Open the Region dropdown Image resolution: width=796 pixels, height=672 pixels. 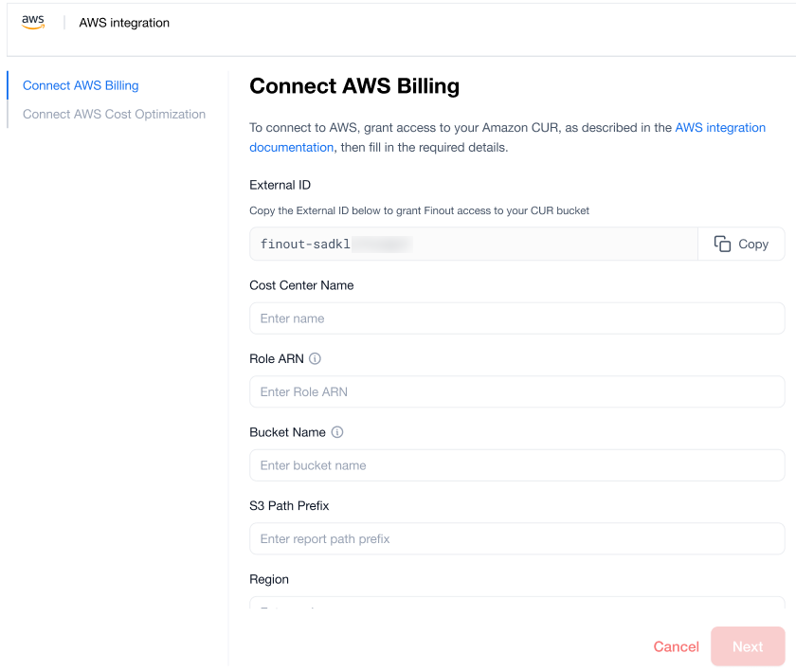[x=516, y=603]
